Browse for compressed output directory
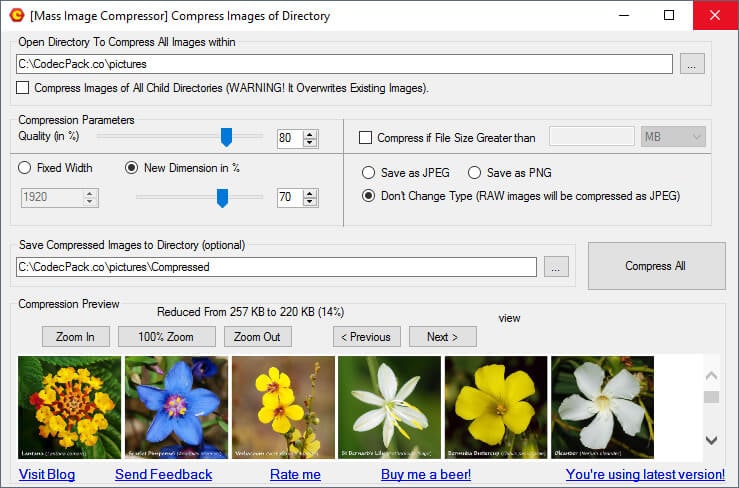The width and height of the screenshot is (739, 488). tap(558, 267)
